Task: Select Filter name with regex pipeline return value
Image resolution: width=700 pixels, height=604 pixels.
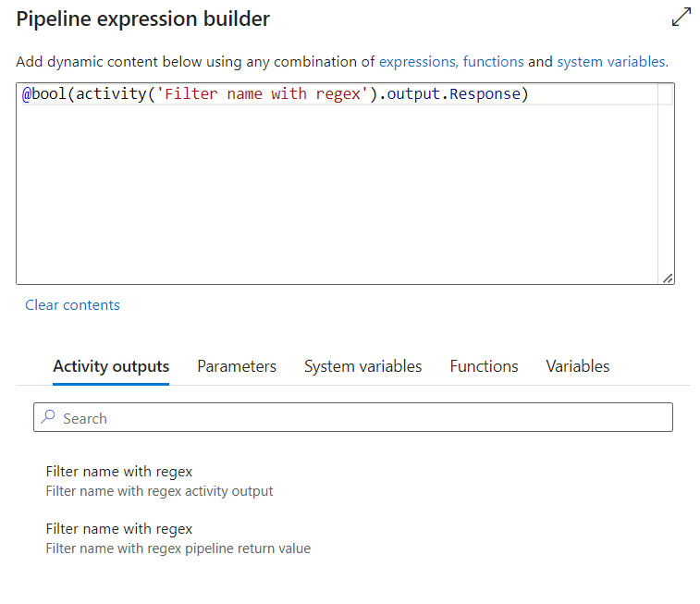Action: pyautogui.click(x=178, y=538)
